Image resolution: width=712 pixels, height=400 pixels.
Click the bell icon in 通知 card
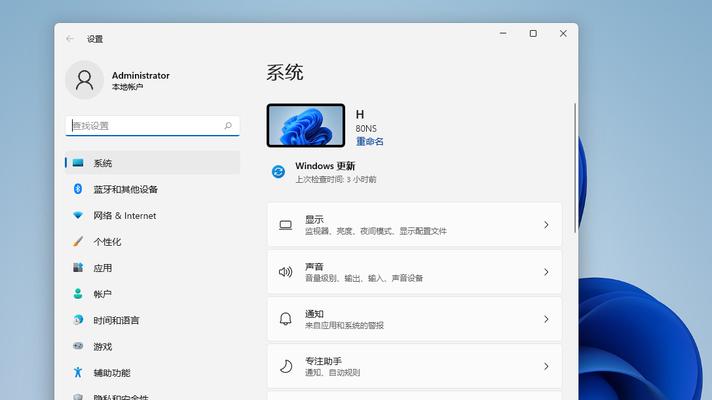286,319
